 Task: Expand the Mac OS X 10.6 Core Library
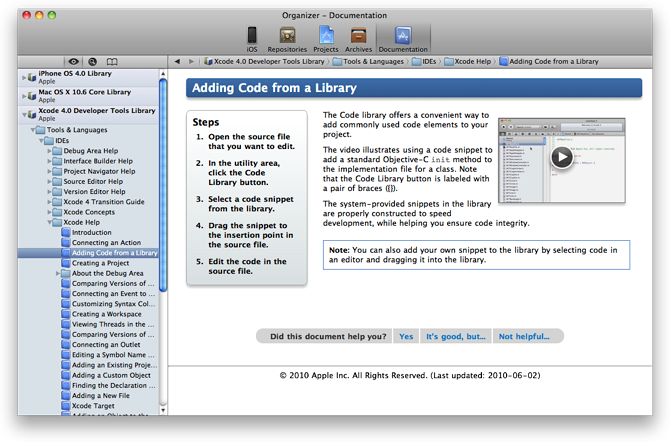point(24,96)
